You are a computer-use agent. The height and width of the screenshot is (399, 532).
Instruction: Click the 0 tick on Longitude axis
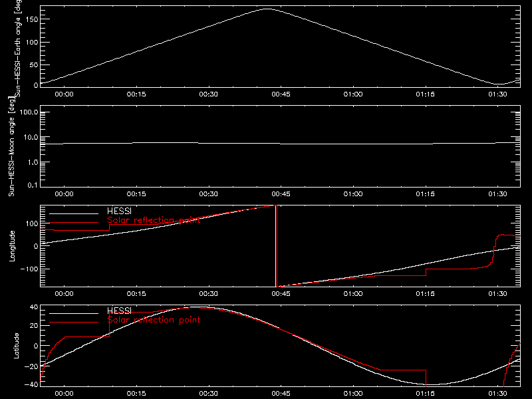(x=36, y=246)
